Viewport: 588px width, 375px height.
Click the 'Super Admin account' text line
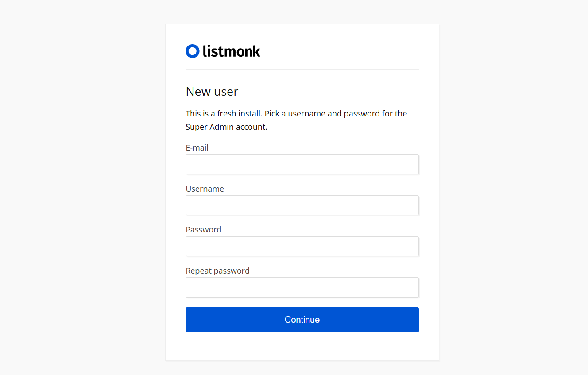226,127
